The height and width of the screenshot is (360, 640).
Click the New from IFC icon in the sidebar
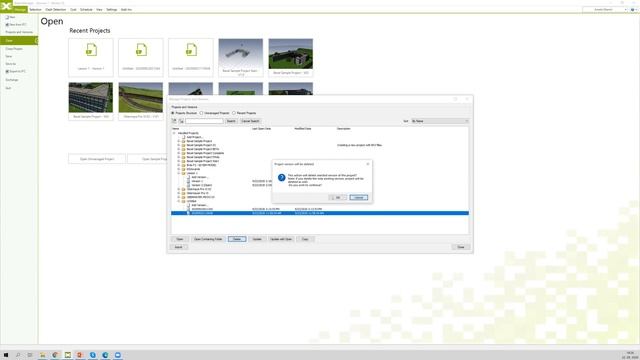point(7,25)
